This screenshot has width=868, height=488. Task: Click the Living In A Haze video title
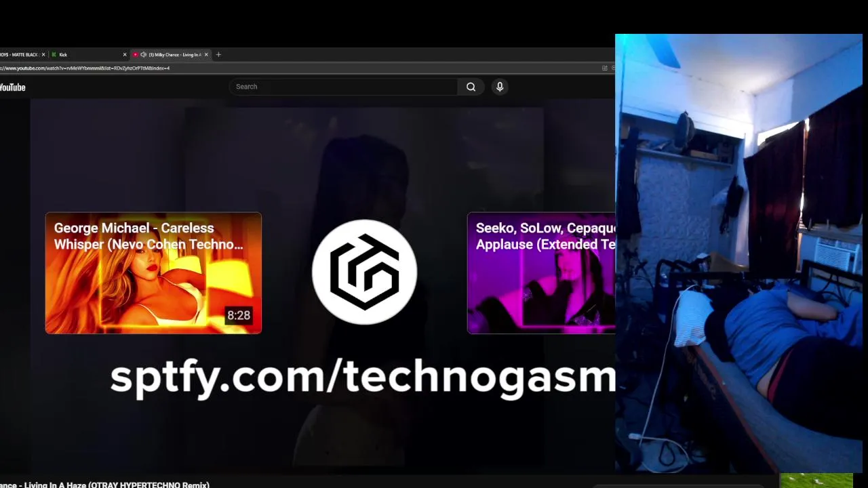pyautogui.click(x=105, y=485)
